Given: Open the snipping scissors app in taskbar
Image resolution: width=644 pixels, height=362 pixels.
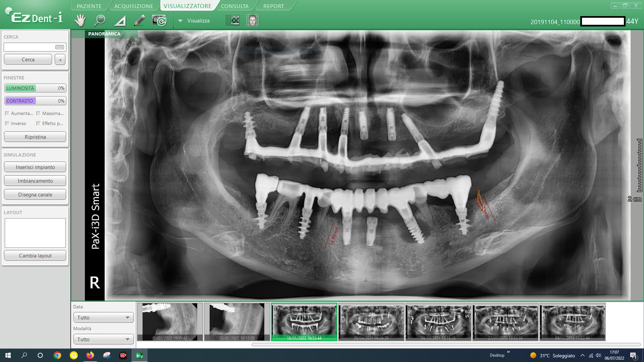Looking at the screenshot, I should 107,355.
